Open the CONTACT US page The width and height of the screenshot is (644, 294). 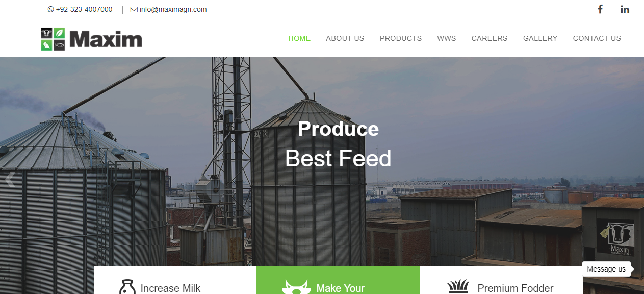coord(597,38)
